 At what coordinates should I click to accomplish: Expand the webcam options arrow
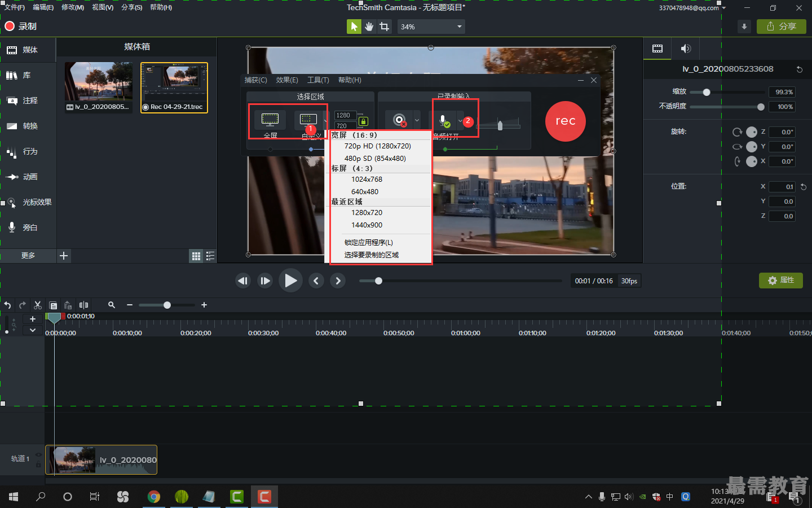click(x=417, y=120)
